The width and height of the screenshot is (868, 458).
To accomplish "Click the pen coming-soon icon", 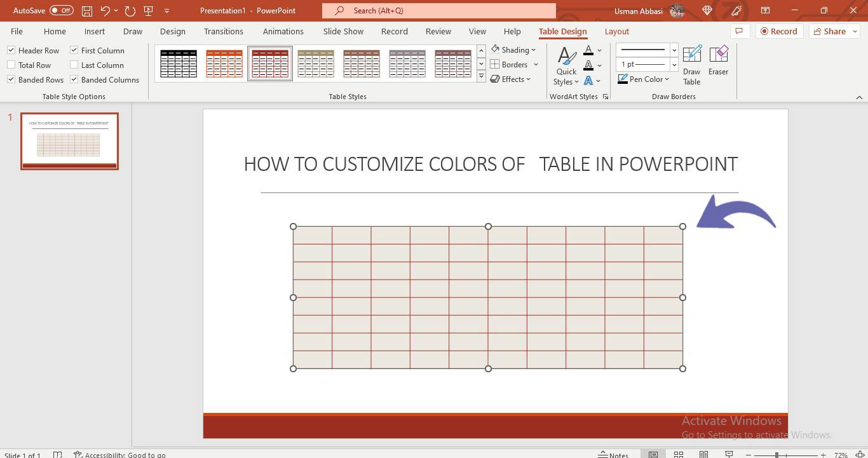I will [736, 11].
